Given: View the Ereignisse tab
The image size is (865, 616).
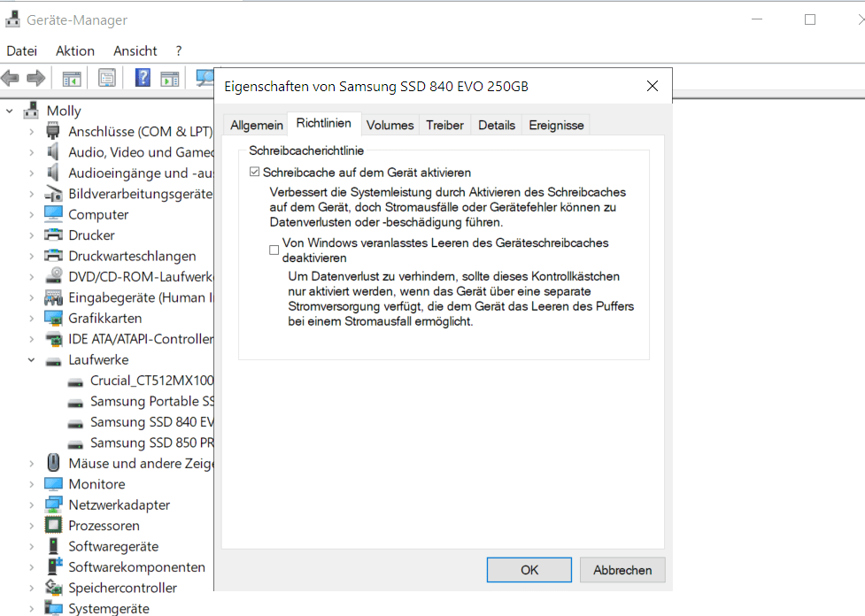Looking at the screenshot, I should pyautogui.click(x=556, y=125).
